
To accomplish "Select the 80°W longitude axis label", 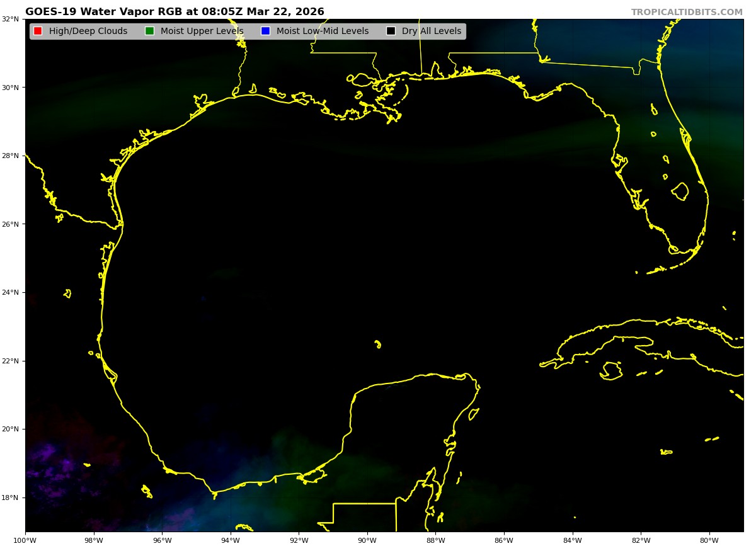I will tap(709, 540).
